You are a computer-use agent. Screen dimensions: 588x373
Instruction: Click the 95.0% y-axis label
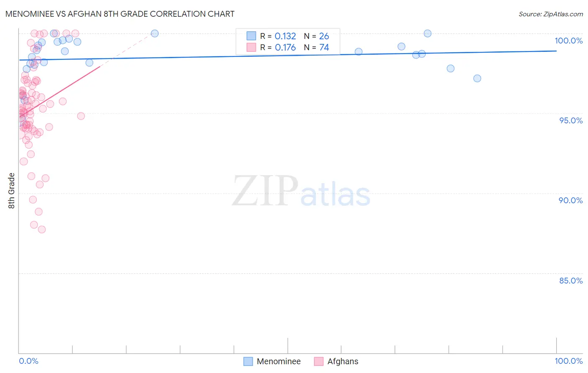(x=571, y=120)
